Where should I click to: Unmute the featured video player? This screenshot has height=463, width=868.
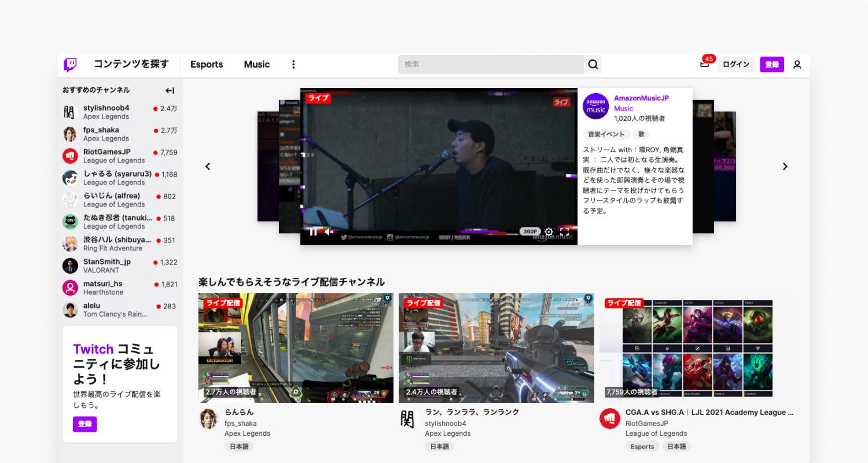click(329, 231)
